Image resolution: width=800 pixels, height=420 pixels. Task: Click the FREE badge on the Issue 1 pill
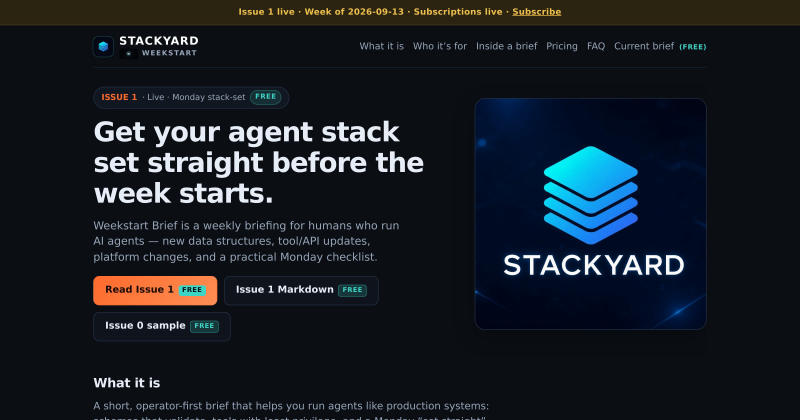(x=265, y=97)
